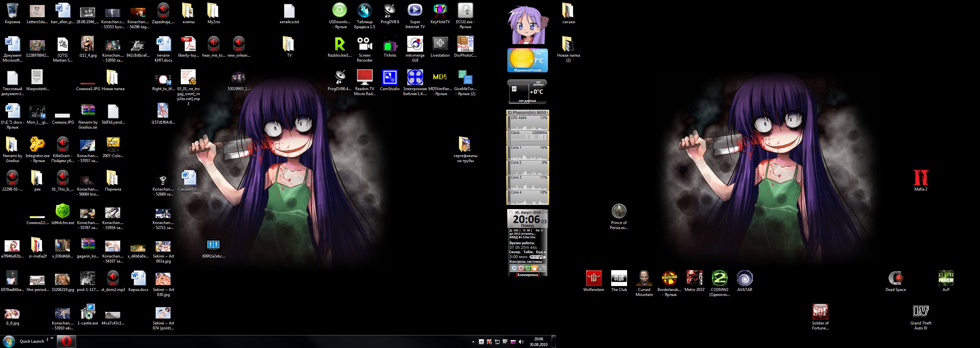The height and width of the screenshot is (348, 980).
Task: Open Nanami by Gradius.rar archive
Action: click(87, 116)
